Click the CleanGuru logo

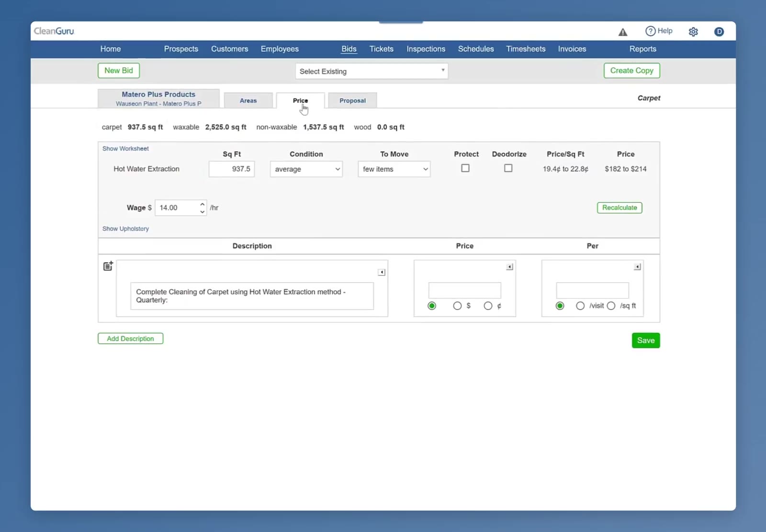coord(54,31)
